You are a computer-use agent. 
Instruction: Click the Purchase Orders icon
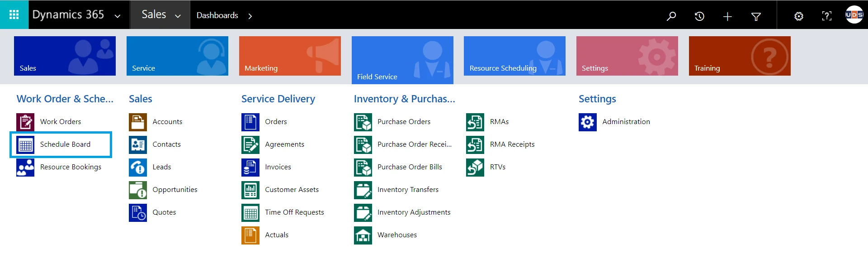[363, 122]
